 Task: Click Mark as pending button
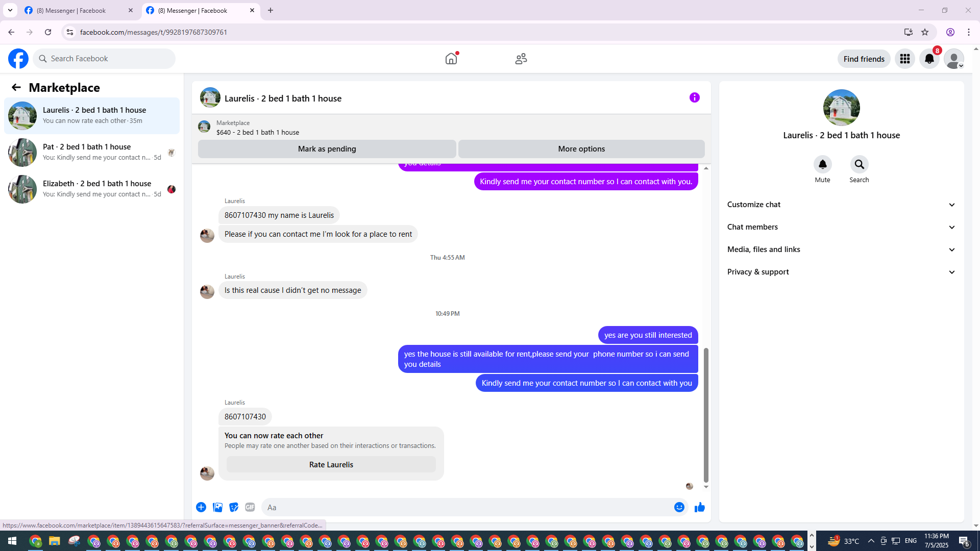tap(327, 149)
